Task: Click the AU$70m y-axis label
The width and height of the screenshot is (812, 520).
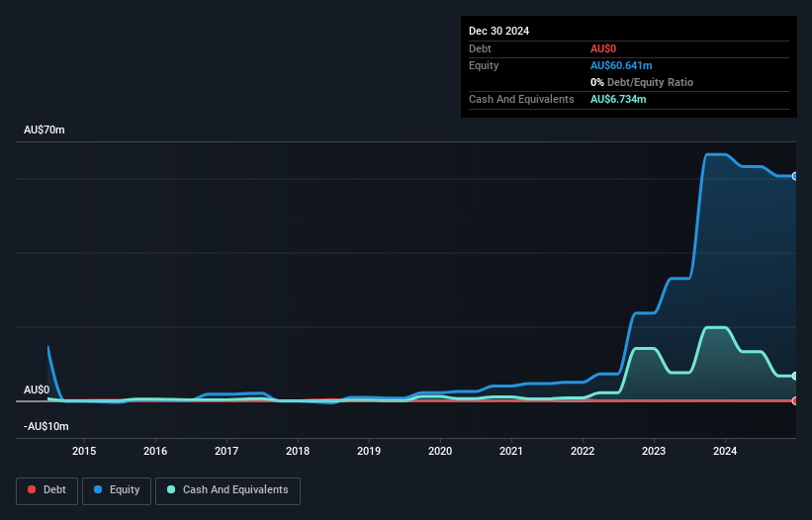Action: tap(45, 130)
